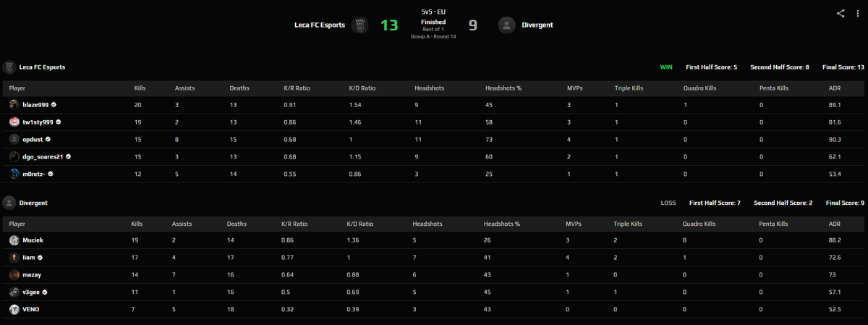Click Leca's First Half Score: 5
Screen dimensions: 868x325
coord(711,67)
